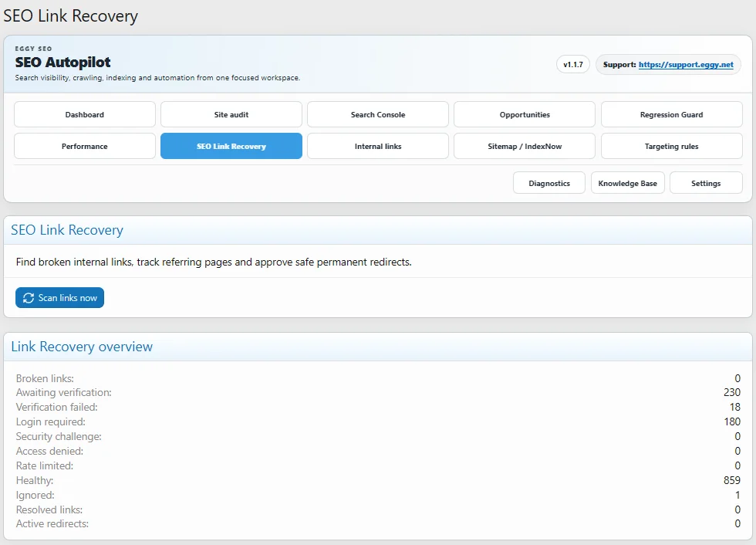The image size is (756, 545).
Task: Open the Targeting rules tab
Action: pyautogui.click(x=672, y=146)
